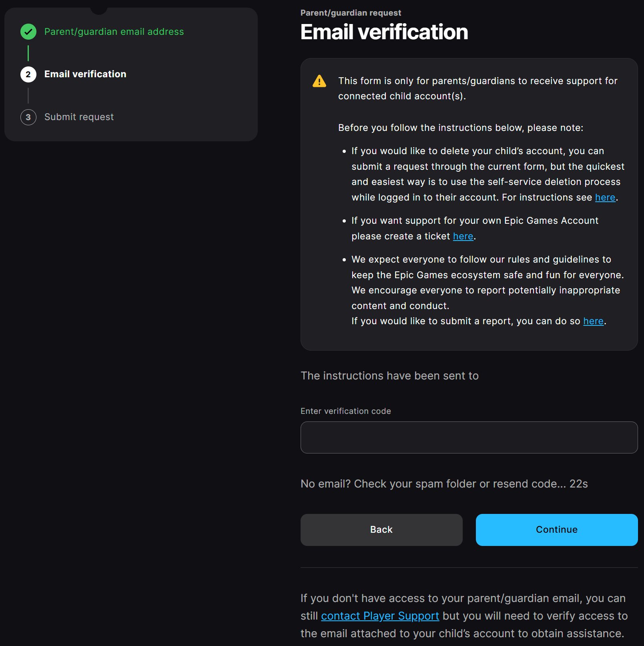
Task: Click the Email verification page heading
Action: click(384, 32)
